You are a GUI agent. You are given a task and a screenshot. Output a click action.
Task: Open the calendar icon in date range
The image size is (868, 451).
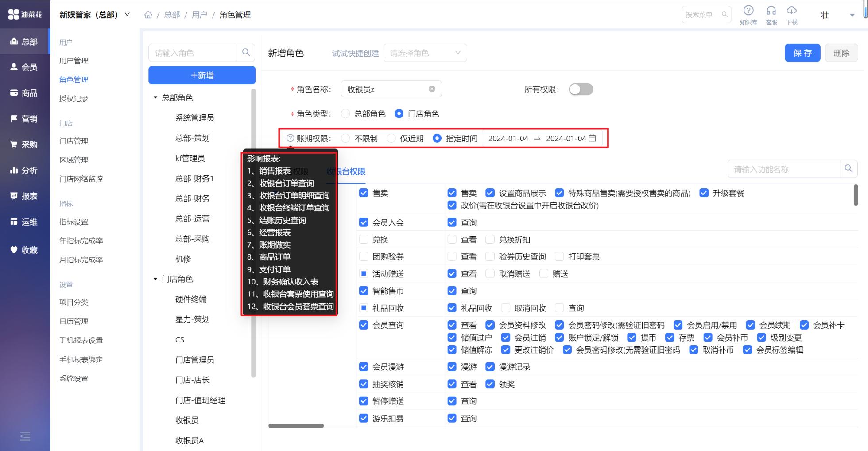[593, 138]
